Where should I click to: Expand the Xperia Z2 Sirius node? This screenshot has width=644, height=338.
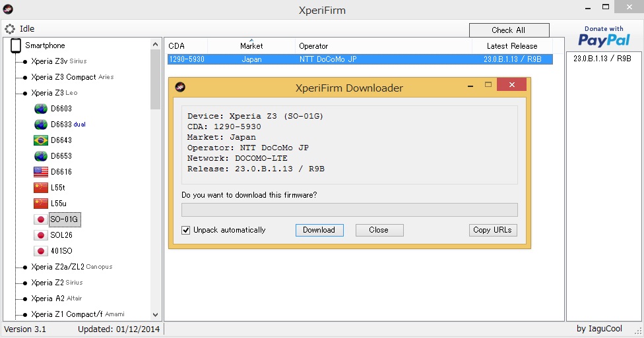tap(24, 283)
